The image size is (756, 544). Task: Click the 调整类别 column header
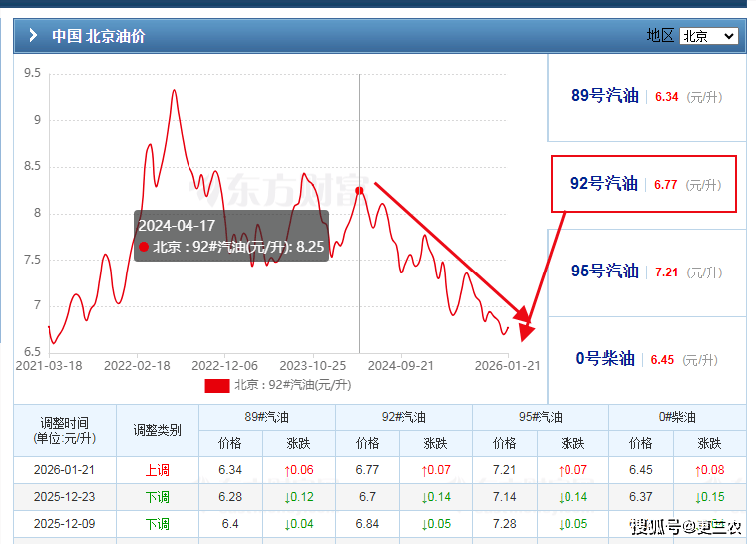click(158, 430)
